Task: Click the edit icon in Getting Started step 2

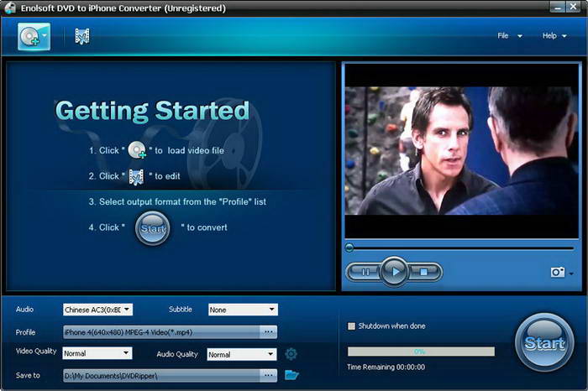Action: (x=136, y=177)
